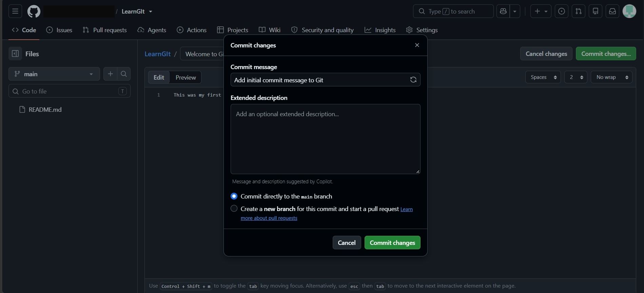Image resolution: width=644 pixels, height=293 pixels.
Task: Search this repository's files magnifier icon
Action: [124, 74]
